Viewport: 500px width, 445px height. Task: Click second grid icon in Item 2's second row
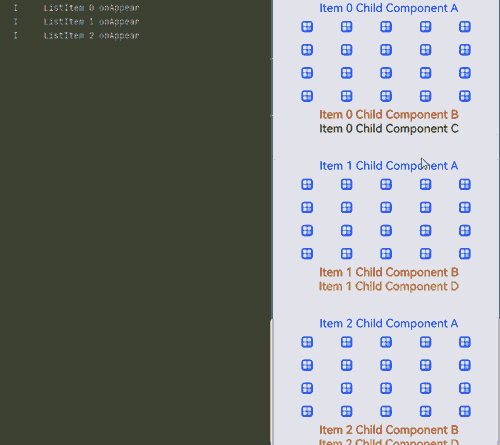click(x=347, y=365)
